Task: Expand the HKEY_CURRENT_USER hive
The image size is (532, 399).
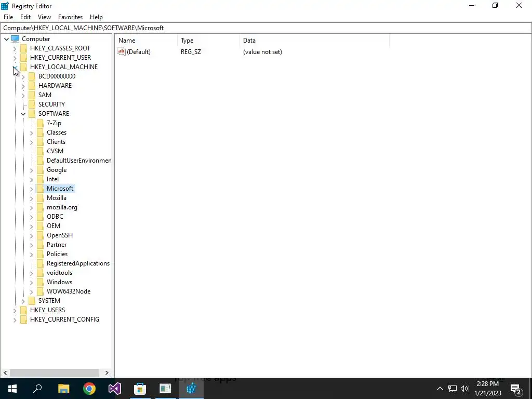Action: (15, 58)
